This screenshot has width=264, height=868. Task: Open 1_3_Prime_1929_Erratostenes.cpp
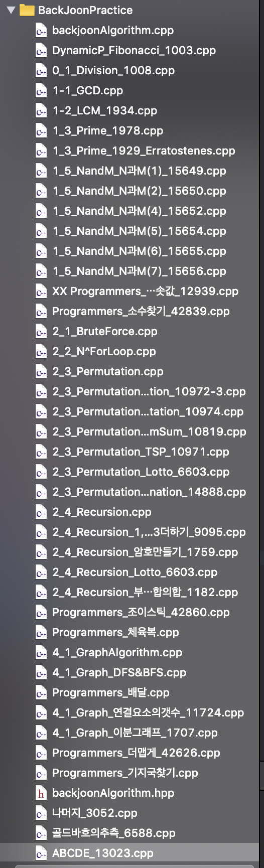[x=144, y=151]
